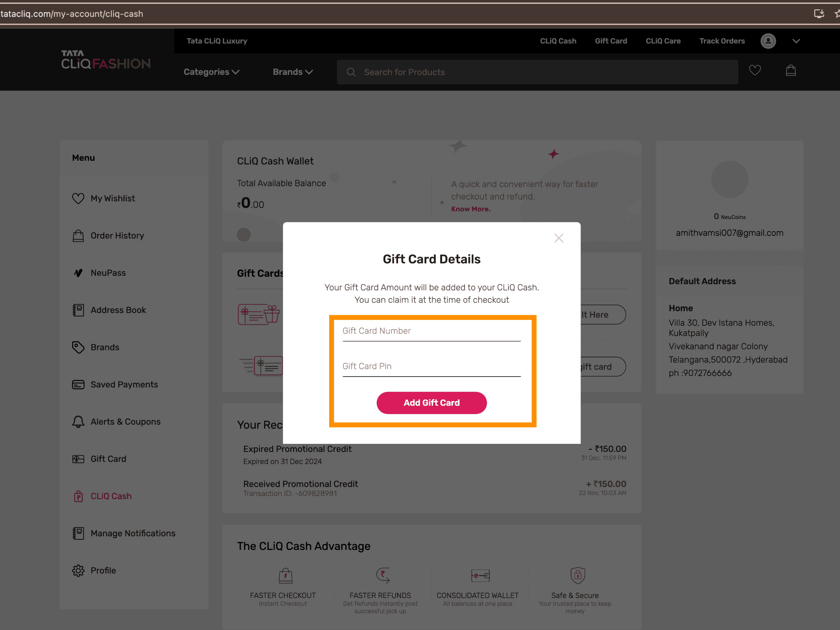
Task: Open Address Book in sidebar
Action: pos(118,310)
